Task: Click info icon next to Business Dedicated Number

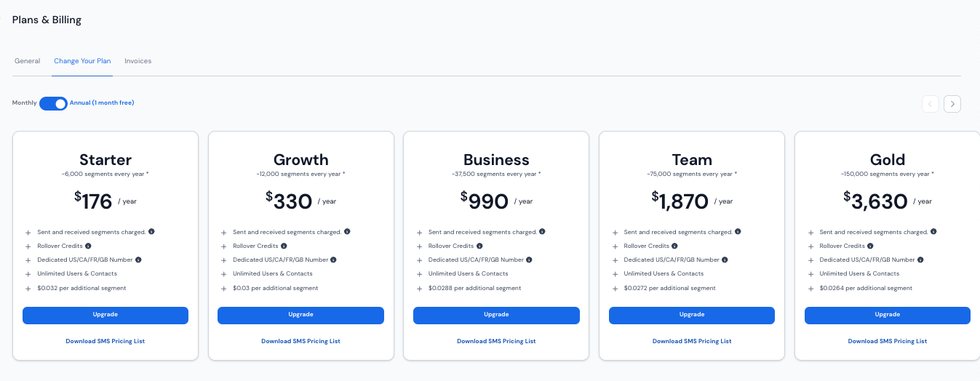Action: coord(530,260)
